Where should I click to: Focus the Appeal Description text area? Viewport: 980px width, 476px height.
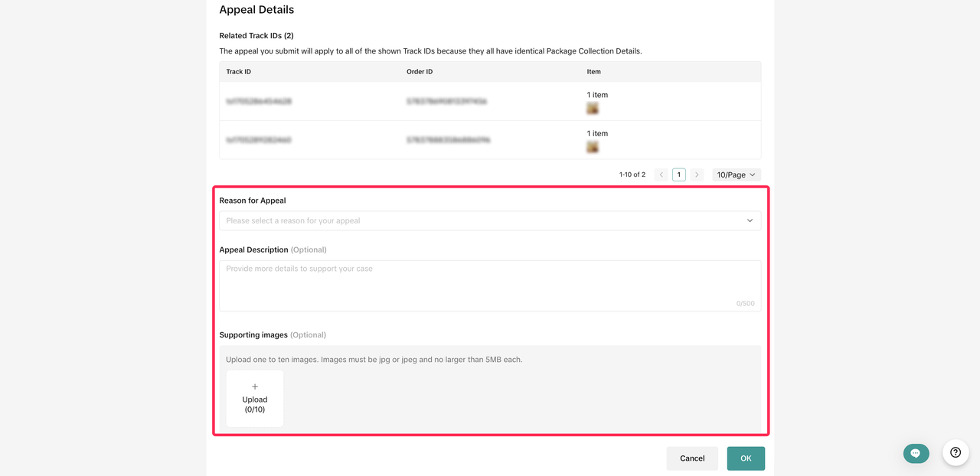[x=490, y=285]
